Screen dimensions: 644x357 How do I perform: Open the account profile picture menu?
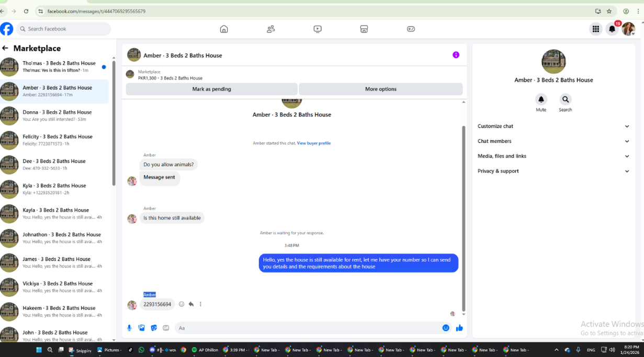628,29
